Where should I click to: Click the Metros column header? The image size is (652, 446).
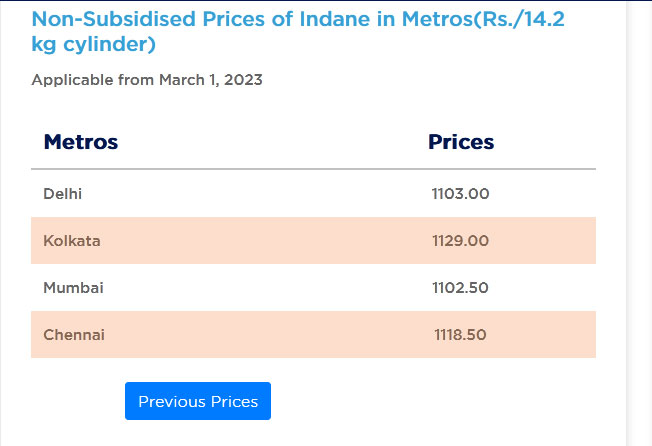81,142
